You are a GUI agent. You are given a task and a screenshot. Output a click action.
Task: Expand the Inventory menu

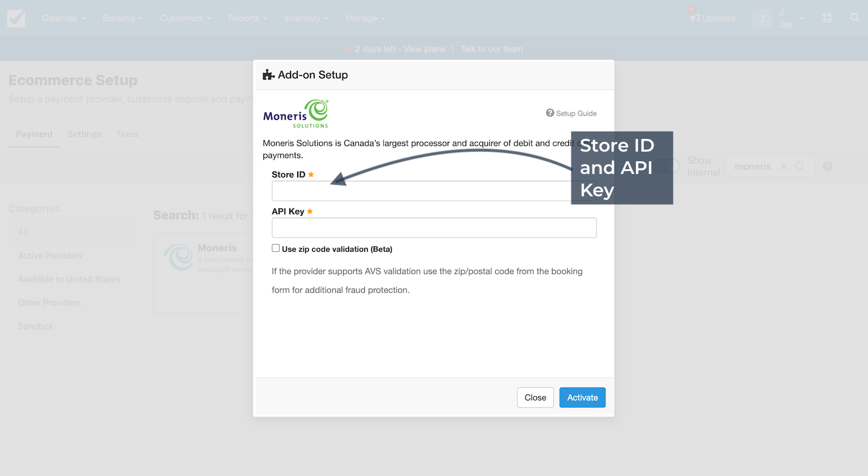point(306,18)
